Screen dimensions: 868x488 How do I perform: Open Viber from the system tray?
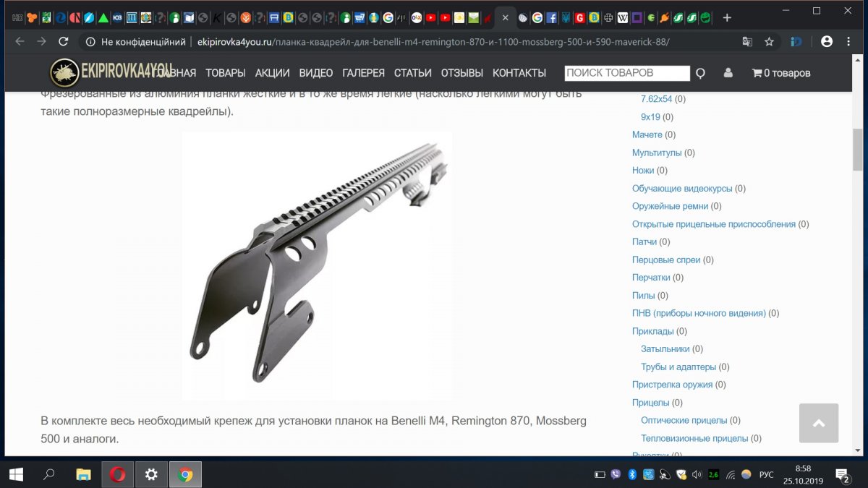(616, 475)
